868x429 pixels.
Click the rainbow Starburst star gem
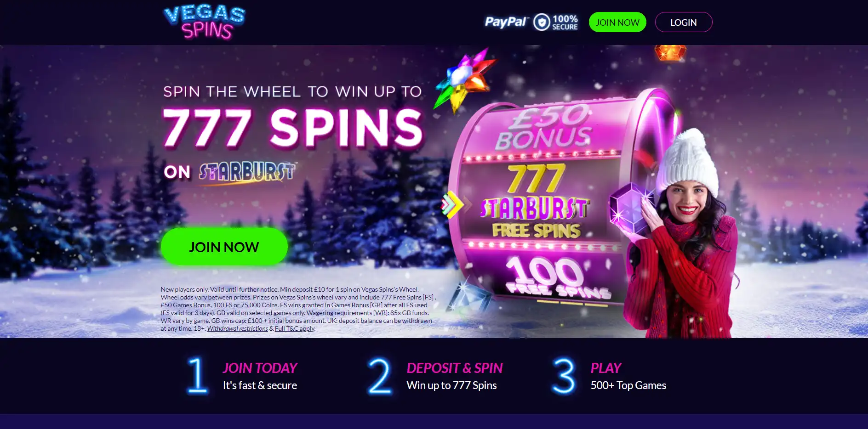click(465, 81)
